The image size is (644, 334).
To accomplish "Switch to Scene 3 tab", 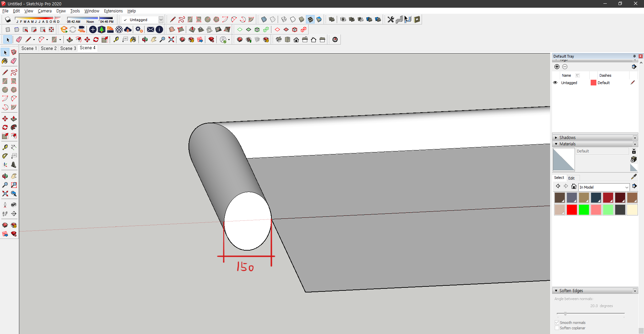I will 68,48.
